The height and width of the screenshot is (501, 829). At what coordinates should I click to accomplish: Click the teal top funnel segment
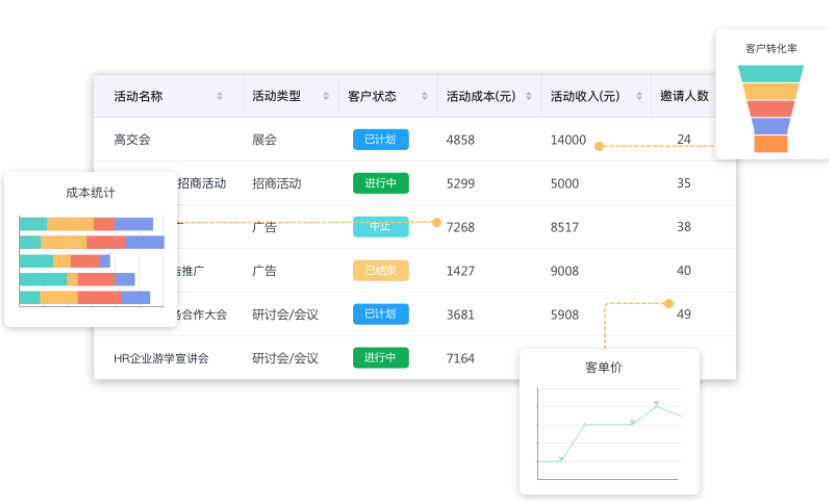coord(771,73)
